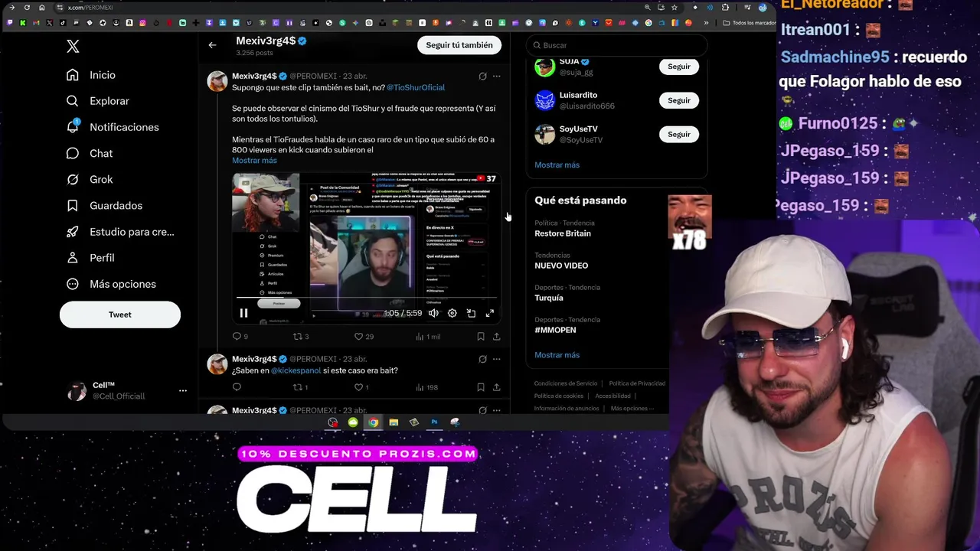The height and width of the screenshot is (551, 980).
Task: Open more options dots on kickespanol tweet
Action: pos(496,359)
